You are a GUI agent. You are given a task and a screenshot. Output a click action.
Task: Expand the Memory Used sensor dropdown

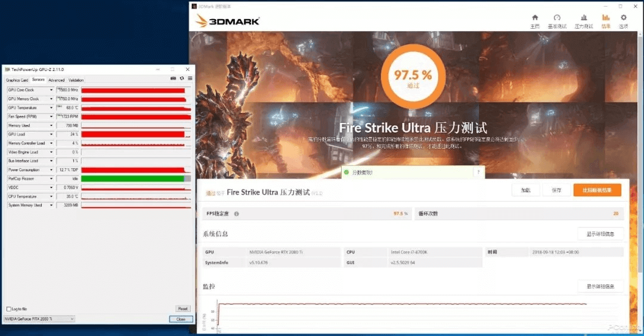(x=51, y=125)
